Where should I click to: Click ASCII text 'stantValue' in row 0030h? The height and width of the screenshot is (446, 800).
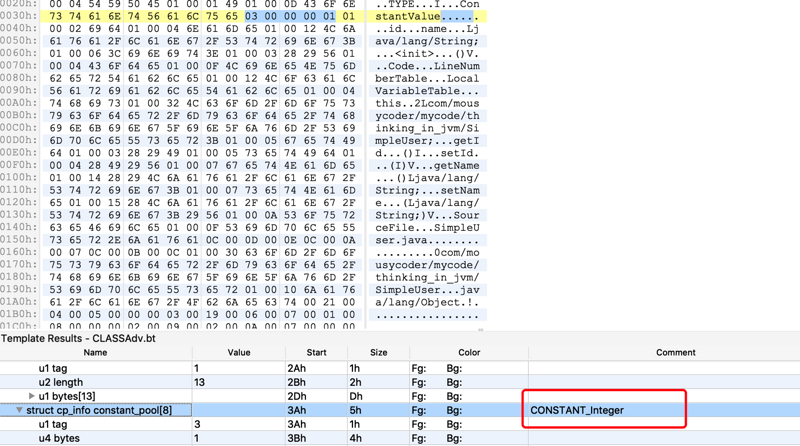(x=408, y=16)
